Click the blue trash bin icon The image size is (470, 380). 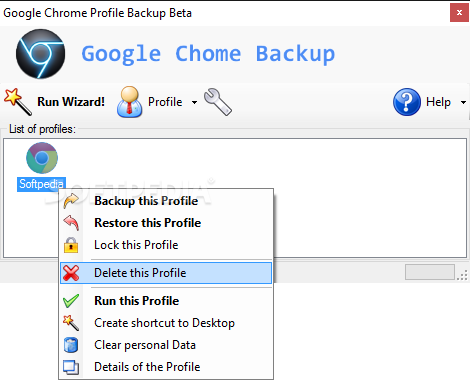click(71, 345)
